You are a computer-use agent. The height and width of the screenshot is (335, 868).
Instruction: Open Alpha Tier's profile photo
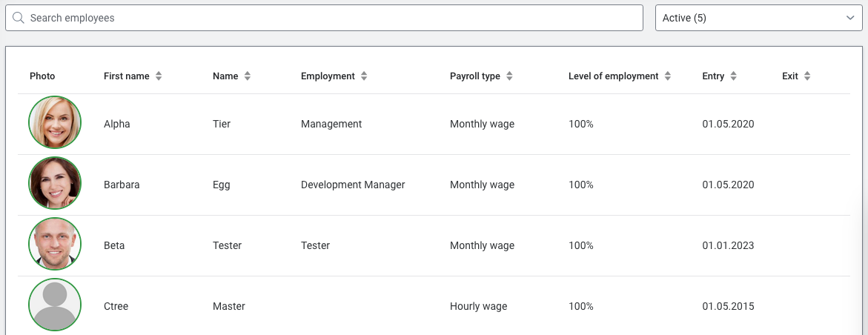pos(55,123)
